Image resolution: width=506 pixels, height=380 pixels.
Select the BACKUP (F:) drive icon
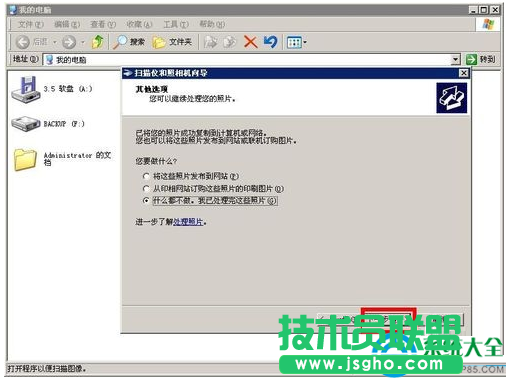[26, 124]
